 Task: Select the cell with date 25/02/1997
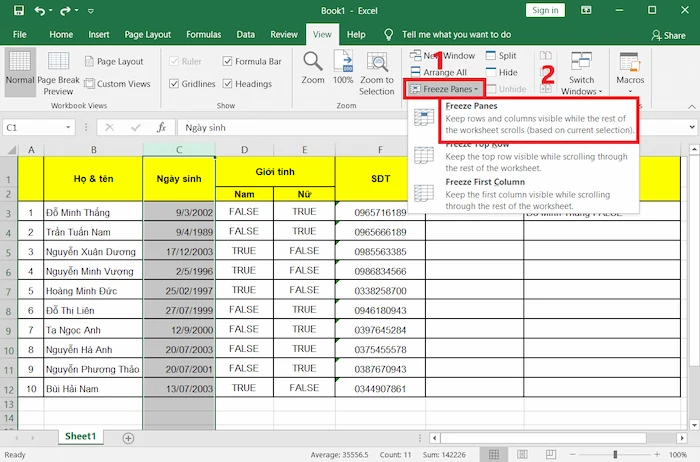[x=179, y=291]
